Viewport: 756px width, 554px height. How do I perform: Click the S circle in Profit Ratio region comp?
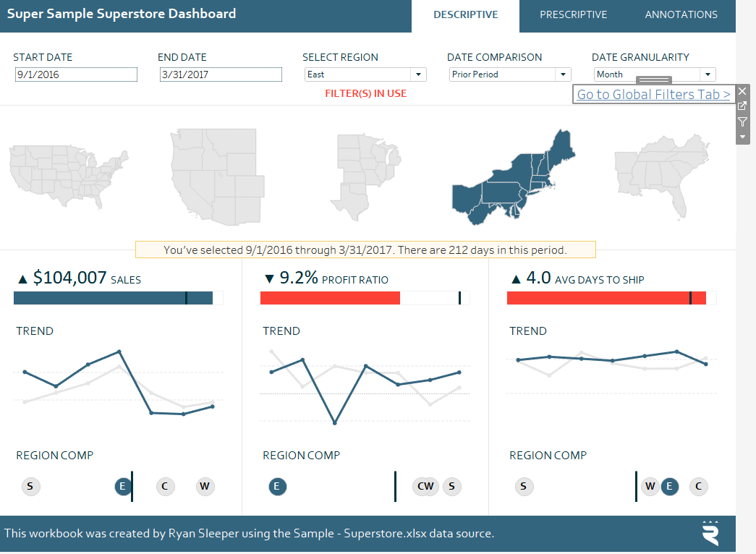tap(451, 486)
